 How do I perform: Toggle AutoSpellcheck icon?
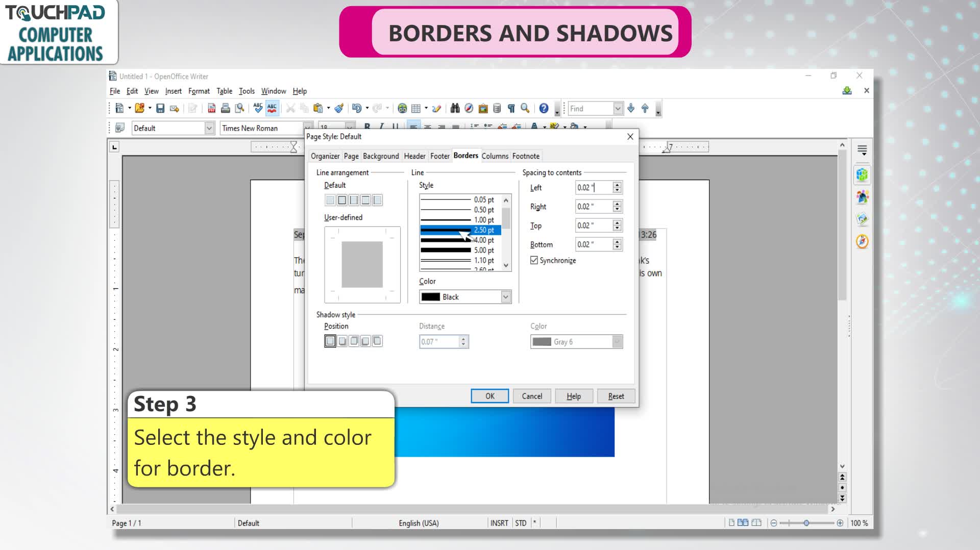point(272,108)
